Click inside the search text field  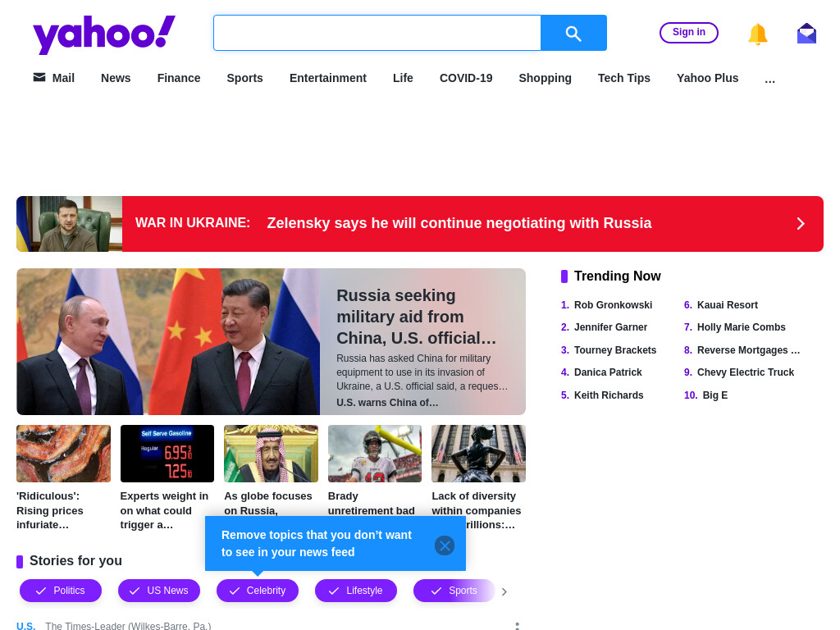[x=377, y=33]
